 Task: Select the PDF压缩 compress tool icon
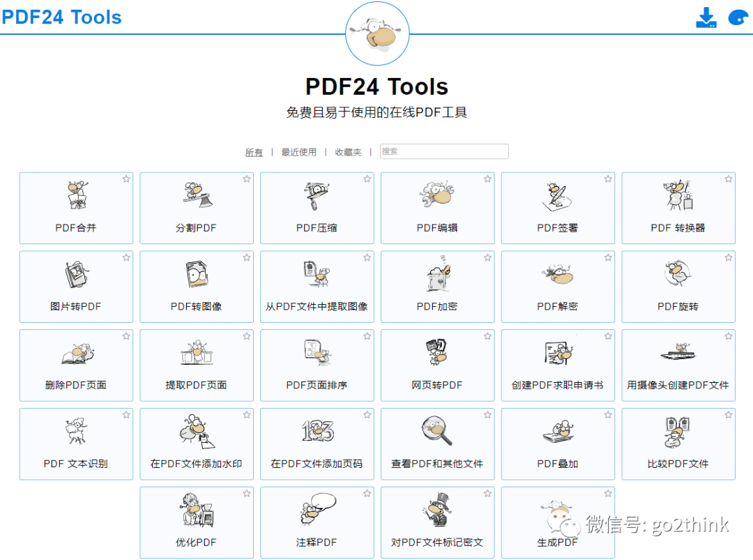tap(317, 195)
